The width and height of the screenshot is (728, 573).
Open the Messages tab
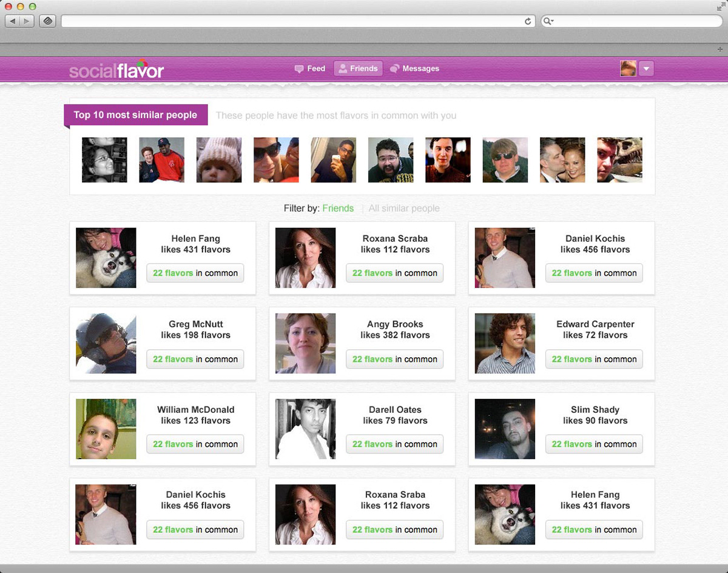click(x=414, y=69)
